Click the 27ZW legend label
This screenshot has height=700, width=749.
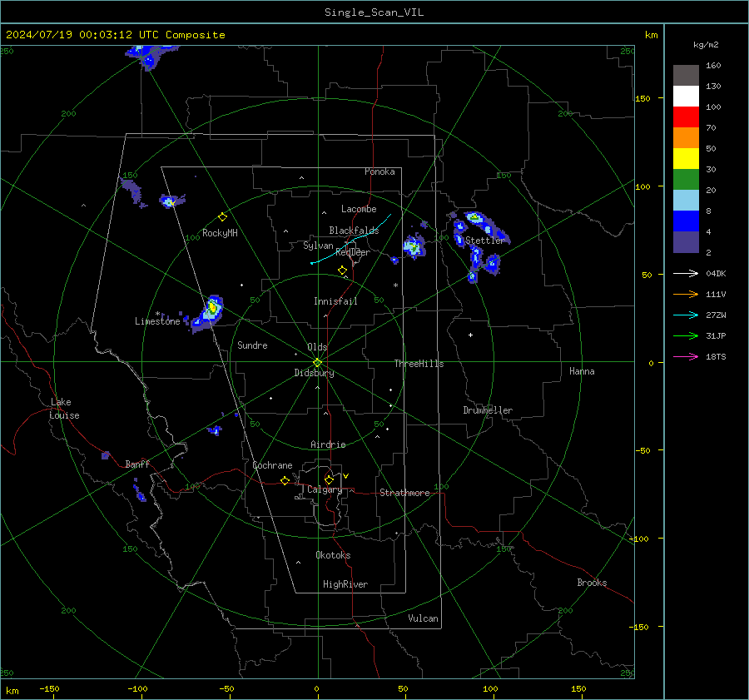point(716,315)
